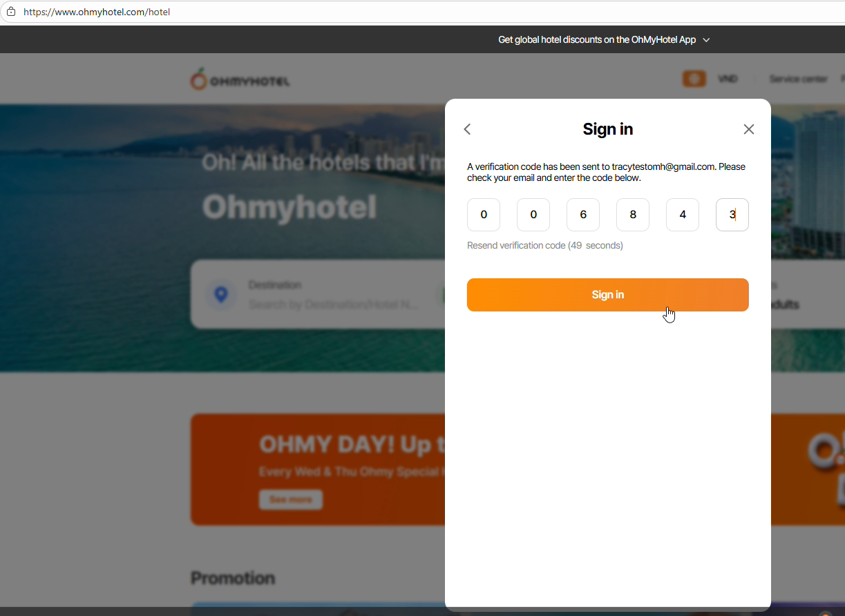Open the VND currency selector
This screenshot has width=845, height=616.
coord(728,79)
